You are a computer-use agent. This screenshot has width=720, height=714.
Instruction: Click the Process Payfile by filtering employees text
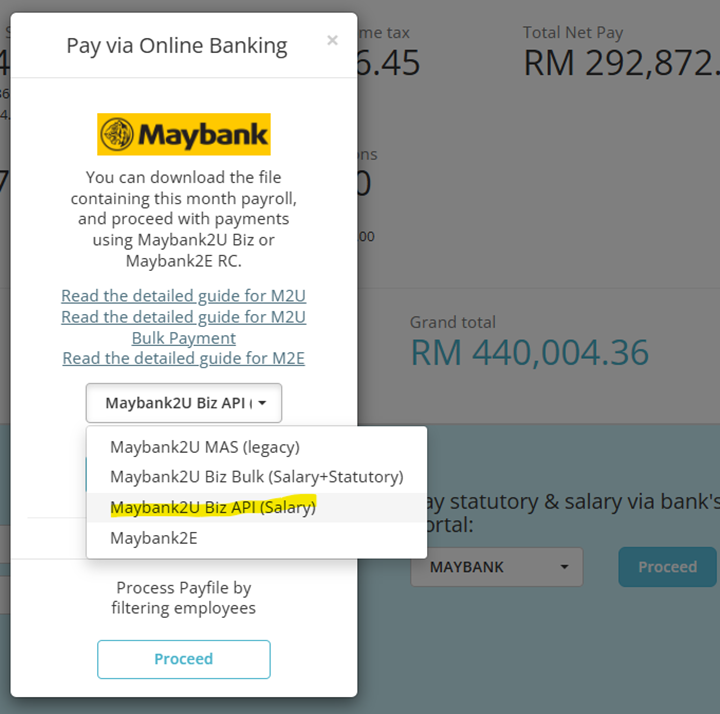coord(184,598)
